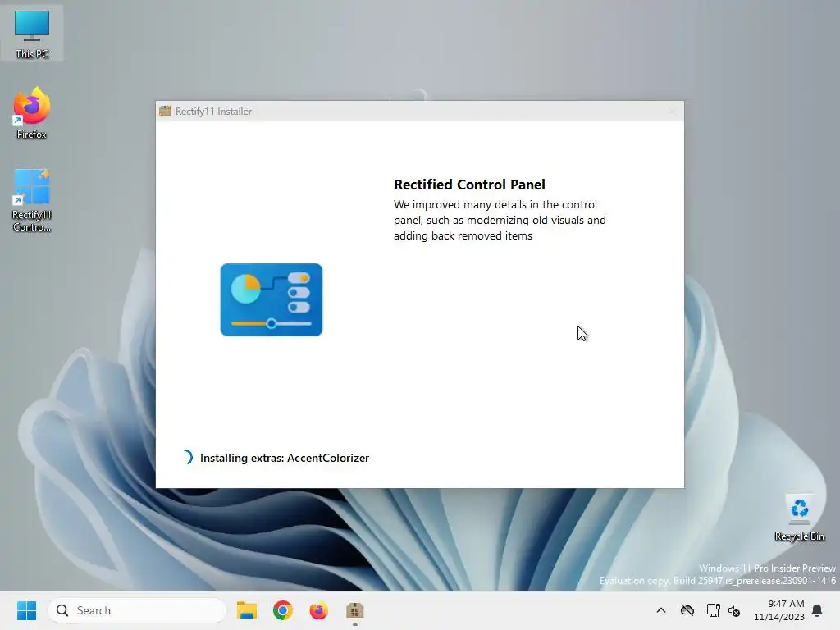Click the spinning progress indicator
The image size is (840, 630).
186,457
